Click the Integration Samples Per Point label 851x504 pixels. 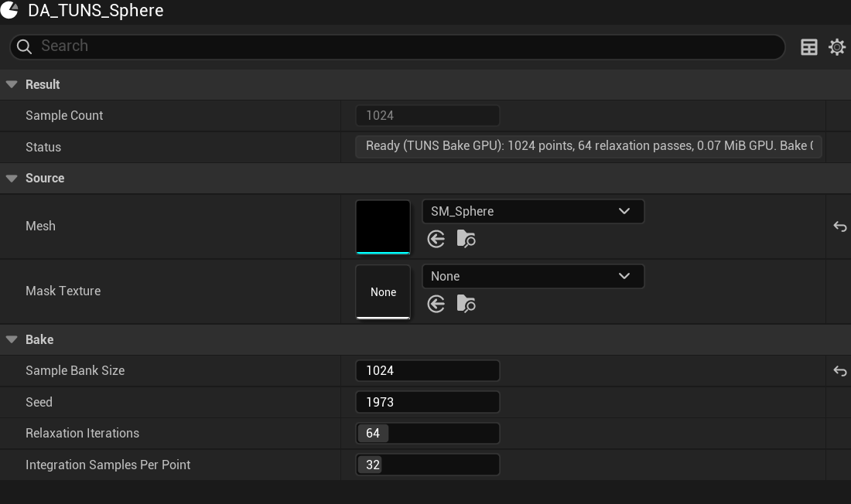click(x=108, y=465)
